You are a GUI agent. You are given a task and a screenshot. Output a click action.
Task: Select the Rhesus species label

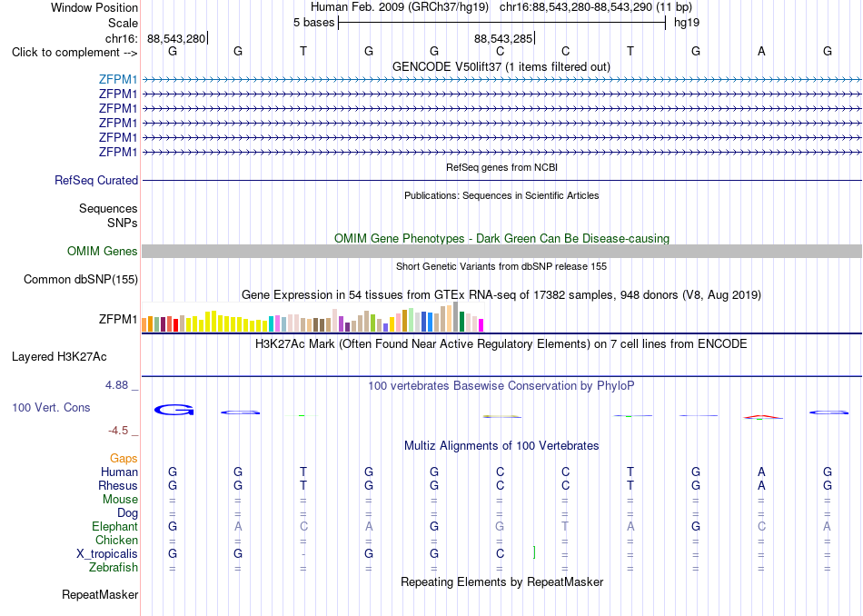[x=118, y=485]
